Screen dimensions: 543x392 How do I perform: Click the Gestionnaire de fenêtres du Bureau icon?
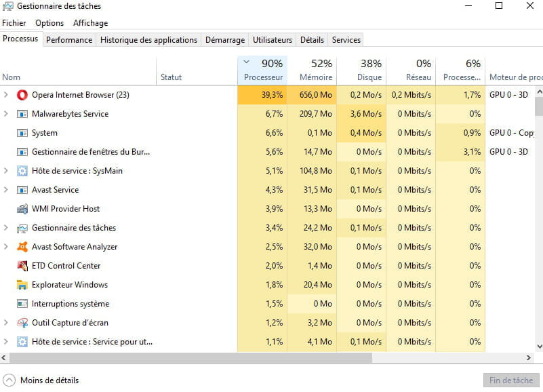[x=22, y=152]
